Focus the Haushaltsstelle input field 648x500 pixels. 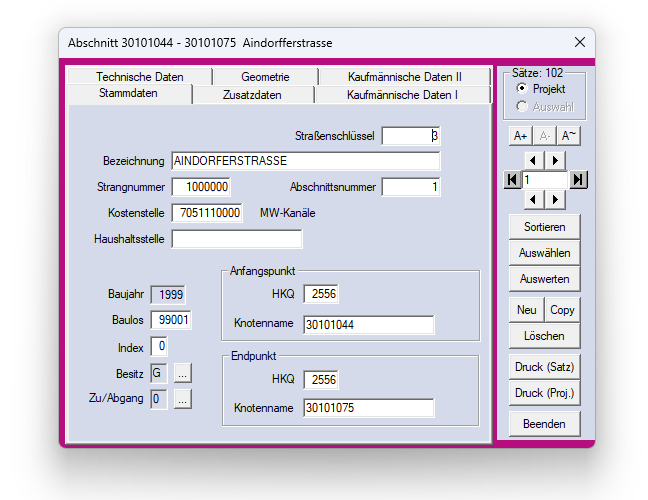[x=236, y=239]
